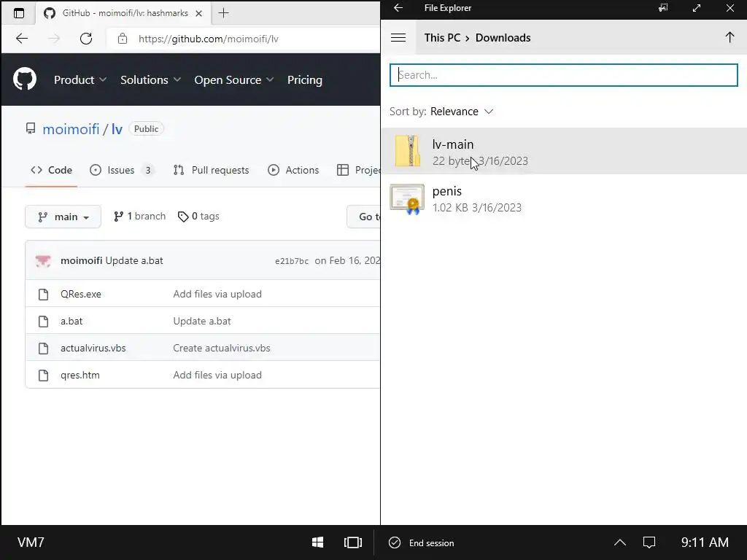Image resolution: width=747 pixels, height=560 pixels.
Task: View the 0 tags link
Action: pos(198,216)
